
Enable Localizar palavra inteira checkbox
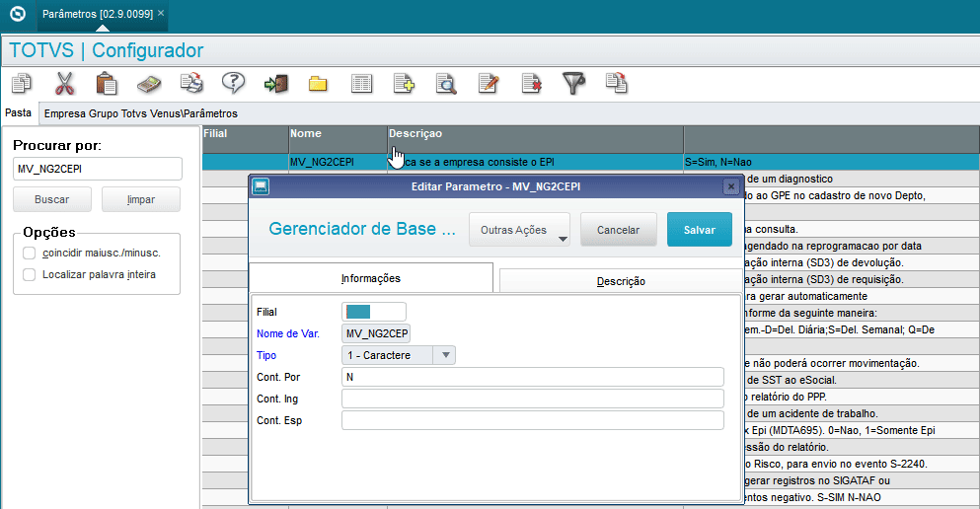29,275
